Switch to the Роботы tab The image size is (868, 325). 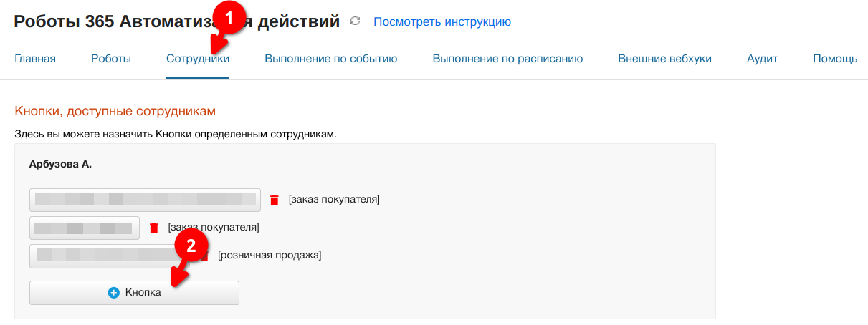(x=111, y=59)
